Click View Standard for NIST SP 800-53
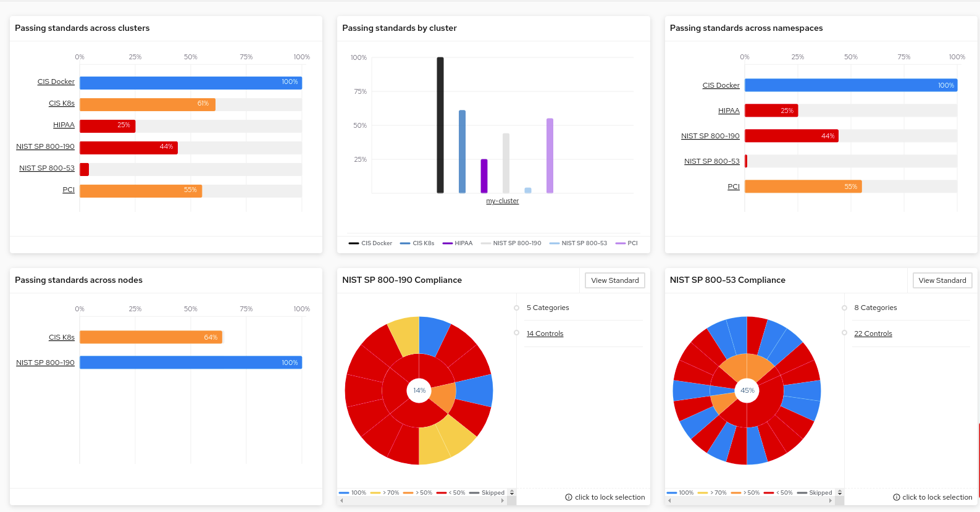The width and height of the screenshot is (980, 512). pos(942,280)
